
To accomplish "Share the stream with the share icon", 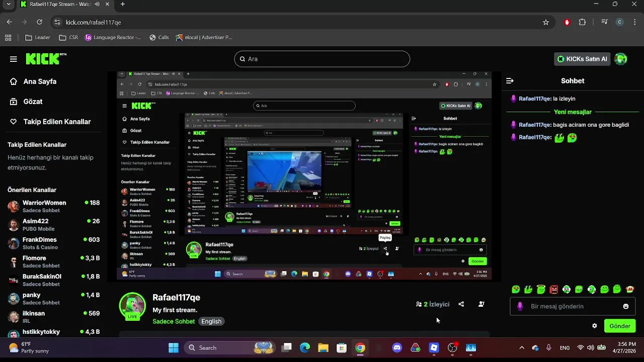I will click(461, 304).
